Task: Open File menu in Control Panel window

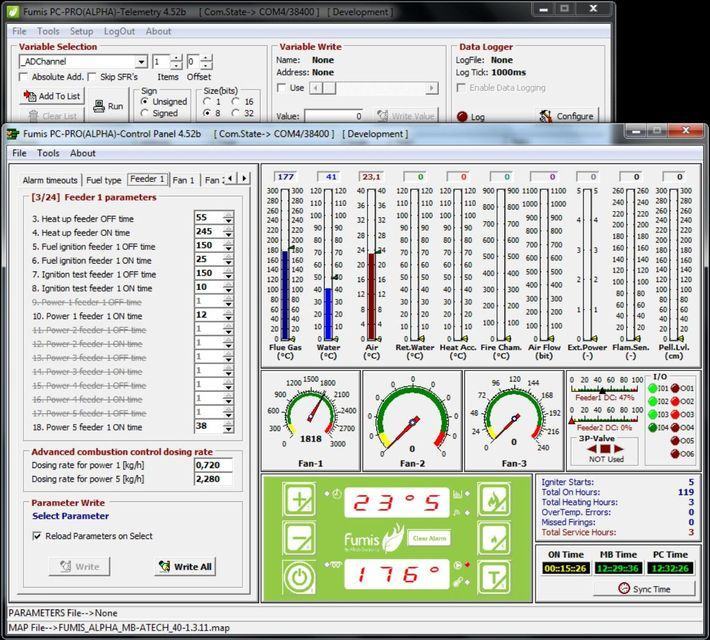Action: coord(19,153)
